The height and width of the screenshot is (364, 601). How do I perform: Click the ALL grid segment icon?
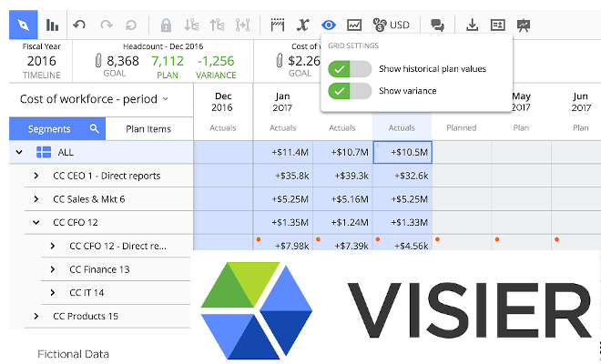tap(44, 153)
